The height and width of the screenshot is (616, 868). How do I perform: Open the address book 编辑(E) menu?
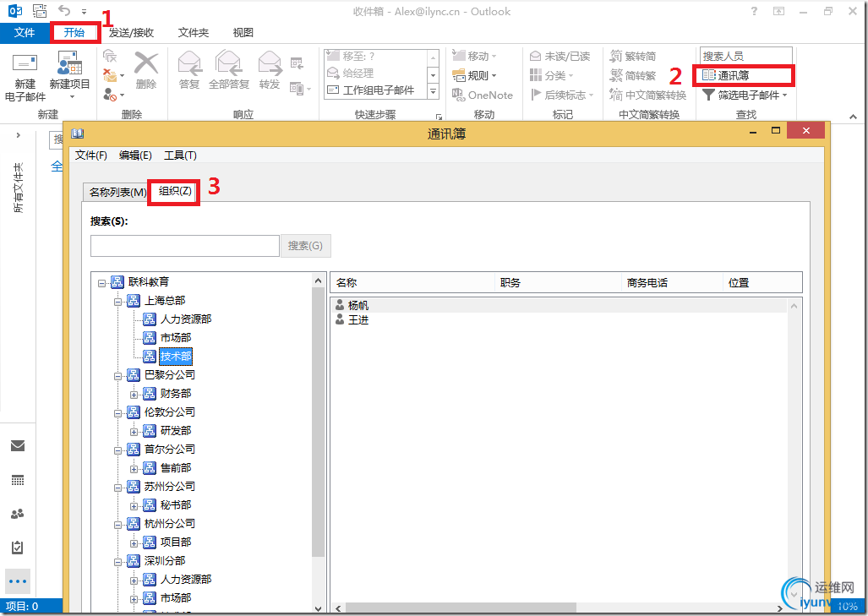click(135, 155)
